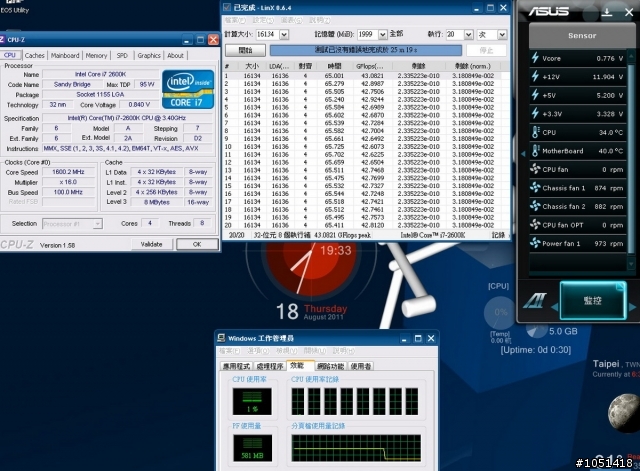The height and width of the screenshot is (471, 640).
Task: Click the greyed LinX stop button
Action: coord(486,50)
